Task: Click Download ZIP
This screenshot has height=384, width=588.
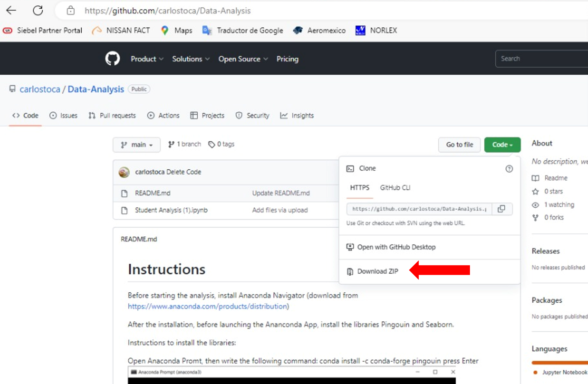Action: point(373,272)
